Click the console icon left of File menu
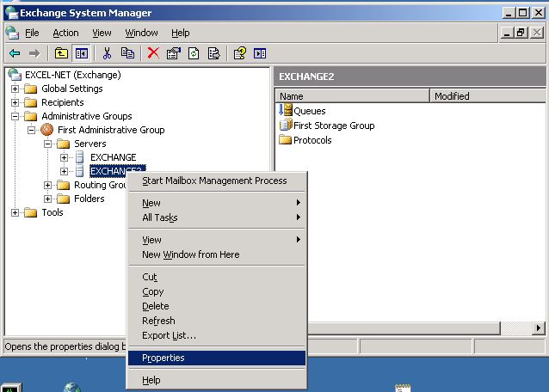The image size is (549, 392). coord(12,33)
